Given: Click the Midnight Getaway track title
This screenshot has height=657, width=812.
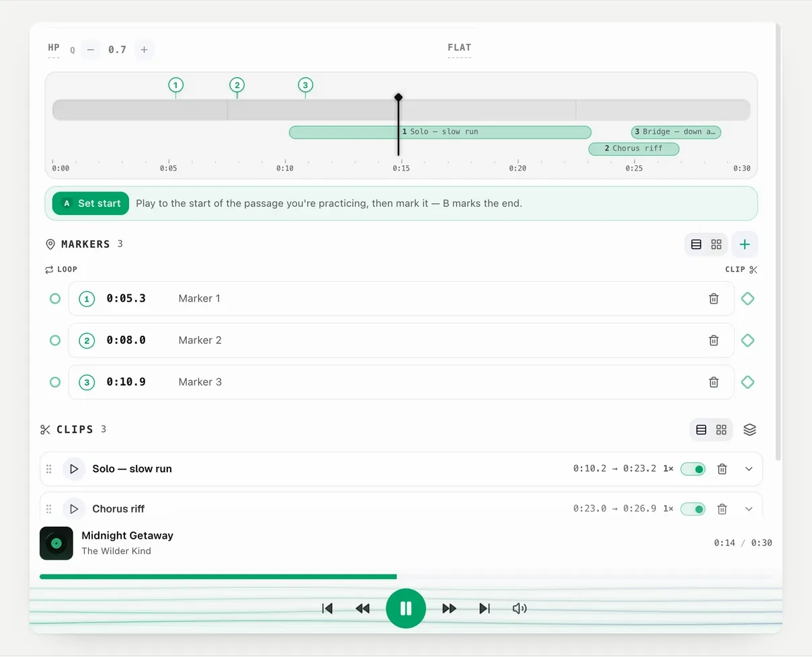Looking at the screenshot, I should [127, 535].
